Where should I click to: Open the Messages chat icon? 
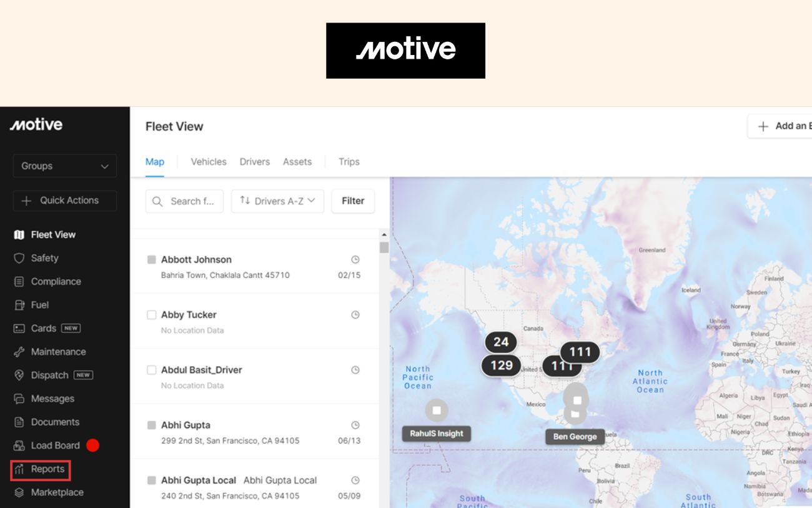click(x=19, y=399)
